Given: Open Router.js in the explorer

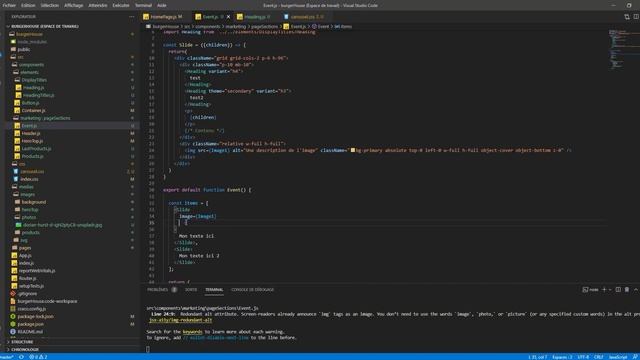Looking at the screenshot, I should [x=27, y=278].
